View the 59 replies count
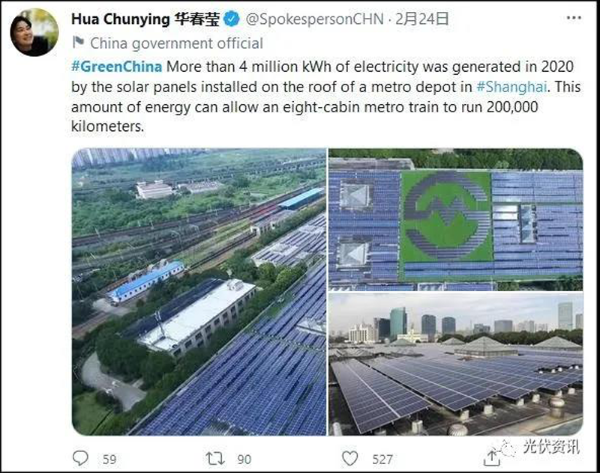The width and height of the screenshot is (600, 473). (109, 459)
